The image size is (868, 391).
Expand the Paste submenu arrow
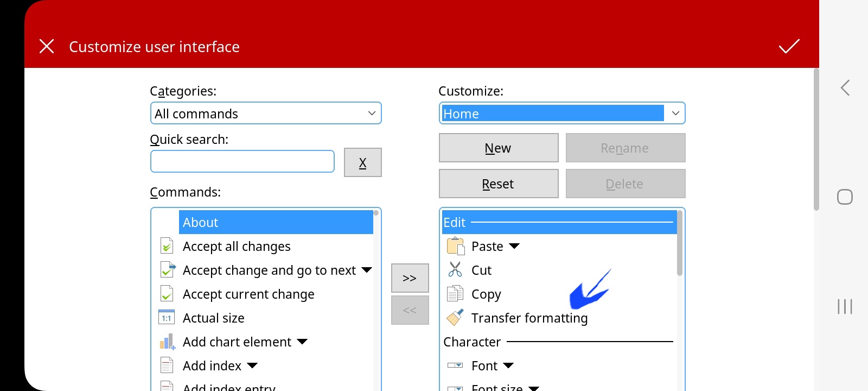click(514, 247)
